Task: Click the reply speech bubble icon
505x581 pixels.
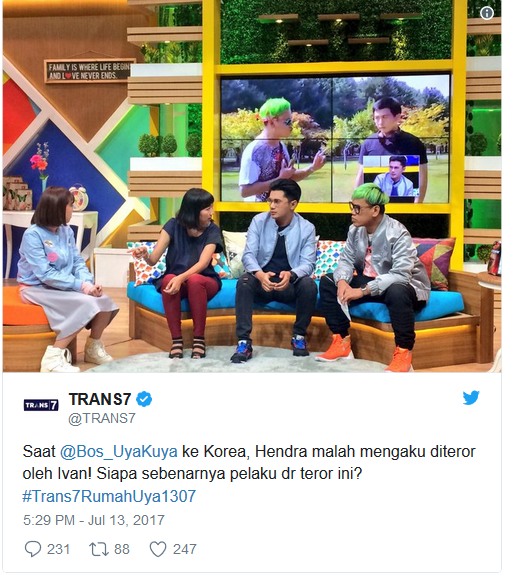Action: pyautogui.click(x=33, y=549)
